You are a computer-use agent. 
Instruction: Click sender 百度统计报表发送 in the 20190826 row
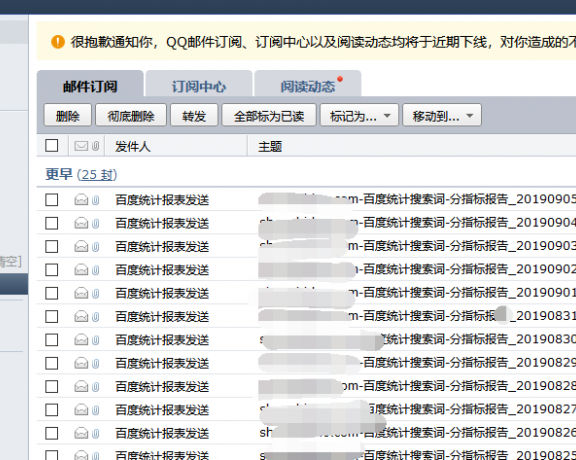coord(162,433)
